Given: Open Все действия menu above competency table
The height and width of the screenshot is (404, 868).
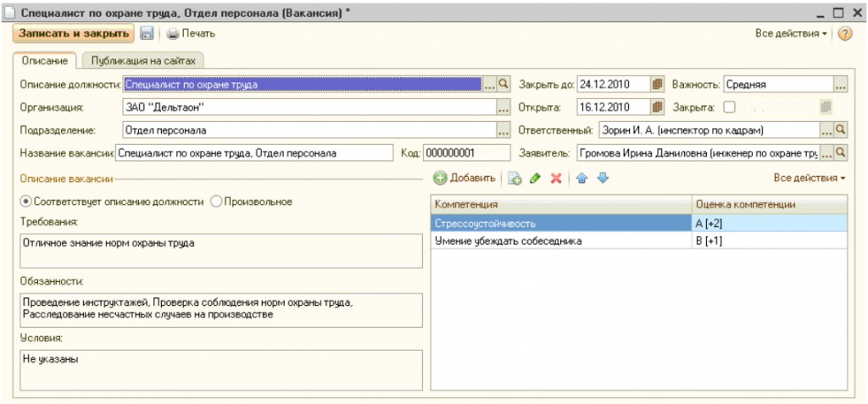Looking at the screenshot, I should click(810, 179).
